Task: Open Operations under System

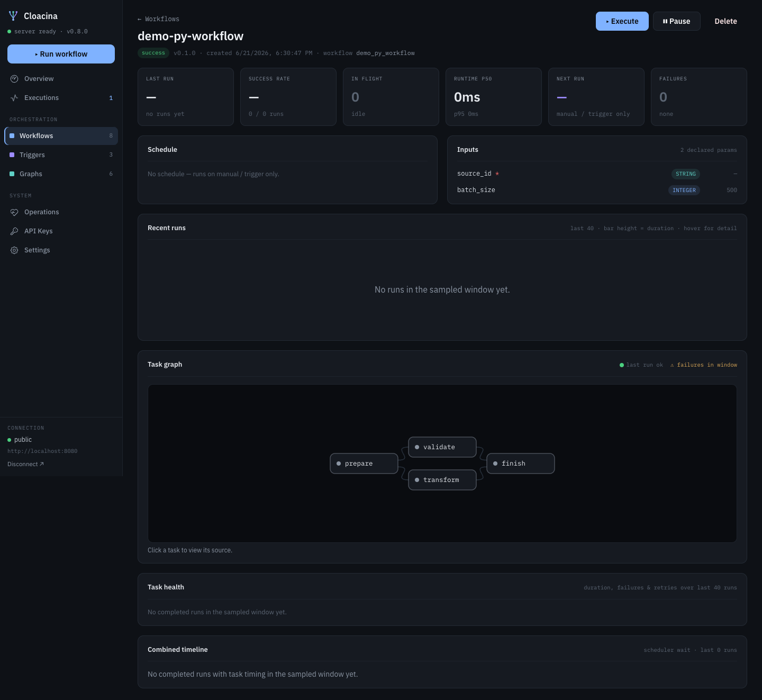Action: (x=61, y=212)
